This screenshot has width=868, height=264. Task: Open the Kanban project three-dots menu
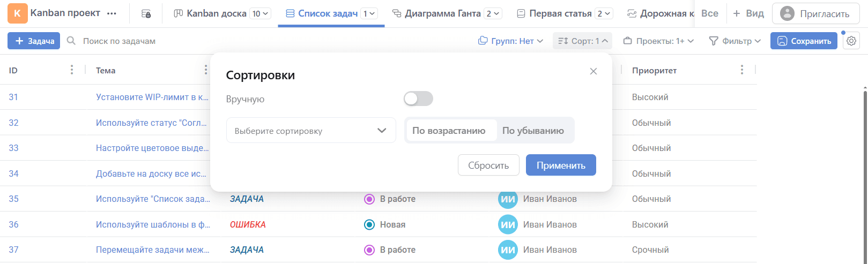point(112,14)
